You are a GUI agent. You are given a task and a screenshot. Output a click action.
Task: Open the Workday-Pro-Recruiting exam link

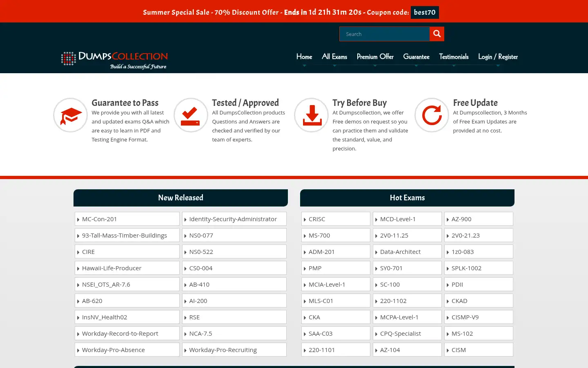pos(234,350)
